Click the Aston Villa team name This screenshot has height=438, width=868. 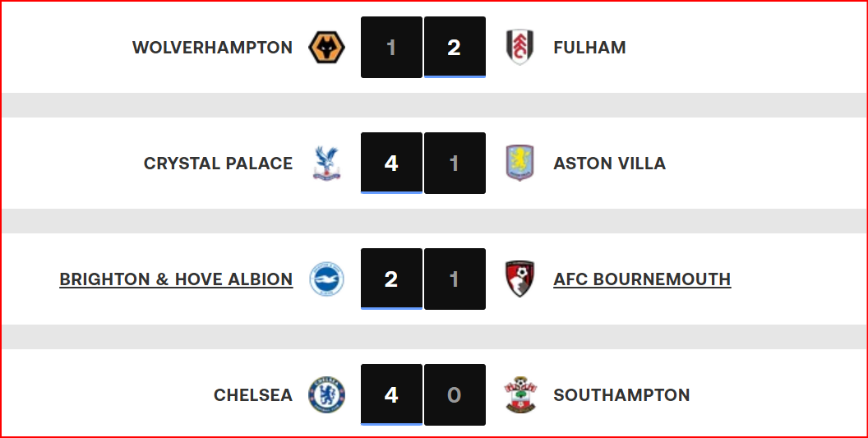pyautogui.click(x=609, y=164)
